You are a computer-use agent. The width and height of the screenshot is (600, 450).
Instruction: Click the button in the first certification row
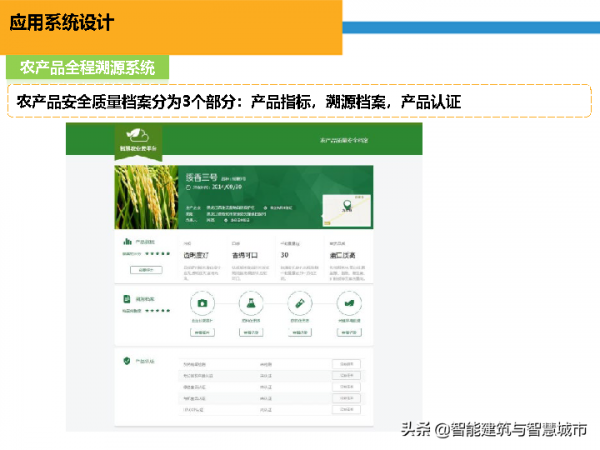click(346, 364)
